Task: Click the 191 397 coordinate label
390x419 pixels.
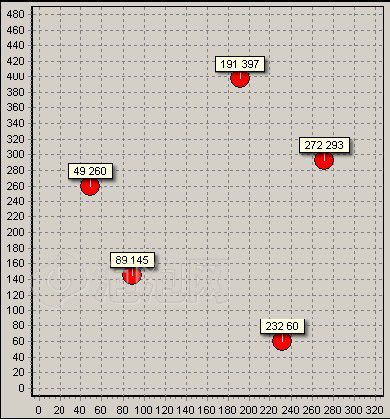Action: click(x=240, y=64)
